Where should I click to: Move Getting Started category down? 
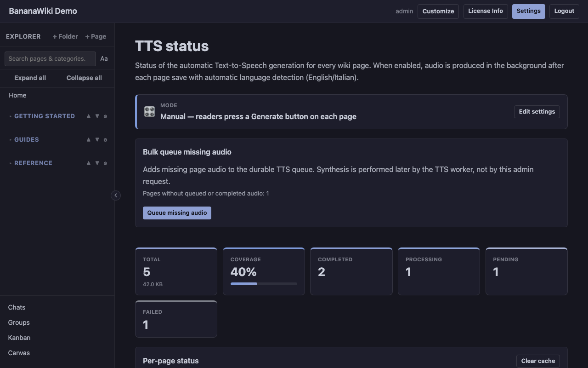pyautogui.click(x=97, y=116)
